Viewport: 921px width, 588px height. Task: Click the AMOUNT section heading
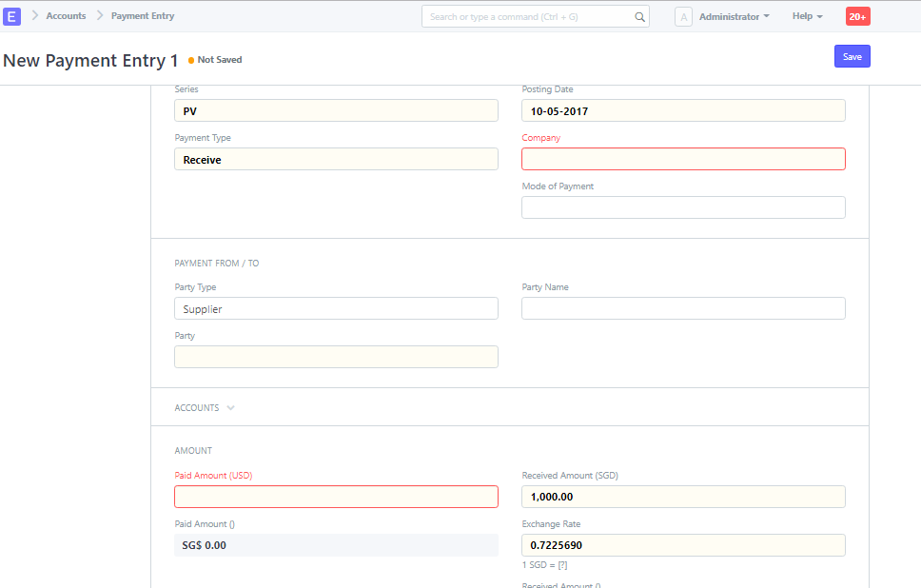click(x=193, y=451)
